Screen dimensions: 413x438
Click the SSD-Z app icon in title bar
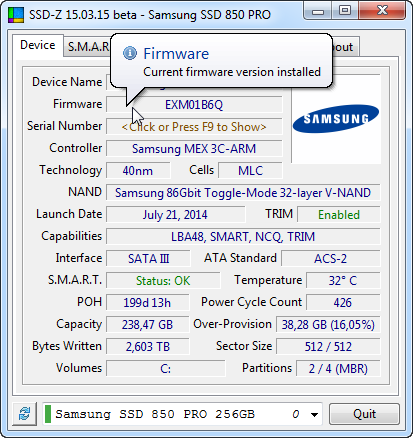(16, 15)
